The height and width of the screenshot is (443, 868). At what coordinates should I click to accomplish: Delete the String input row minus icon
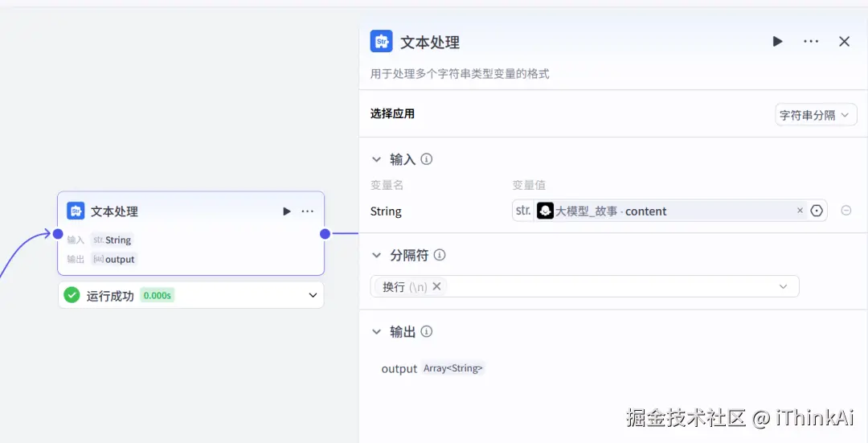(845, 211)
